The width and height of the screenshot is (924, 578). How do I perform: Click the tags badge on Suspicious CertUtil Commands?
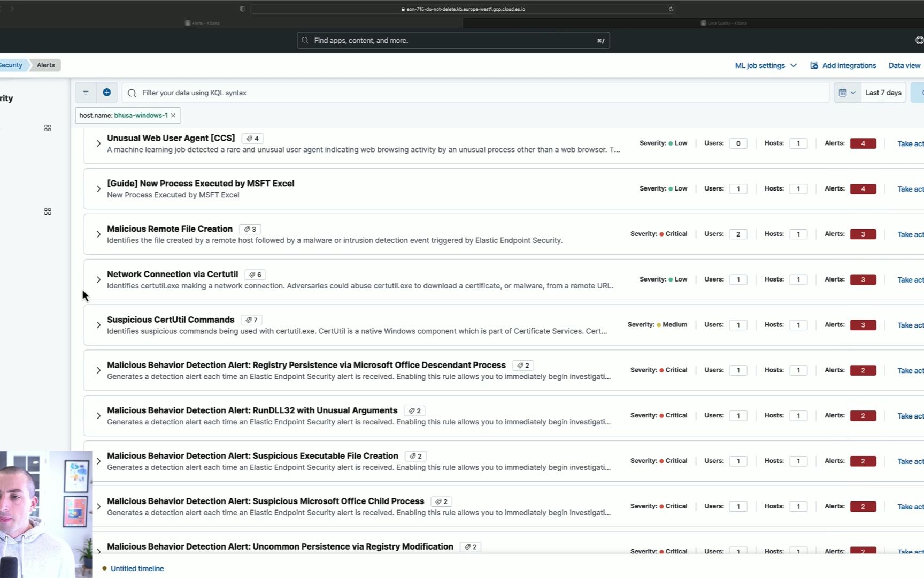(251, 320)
